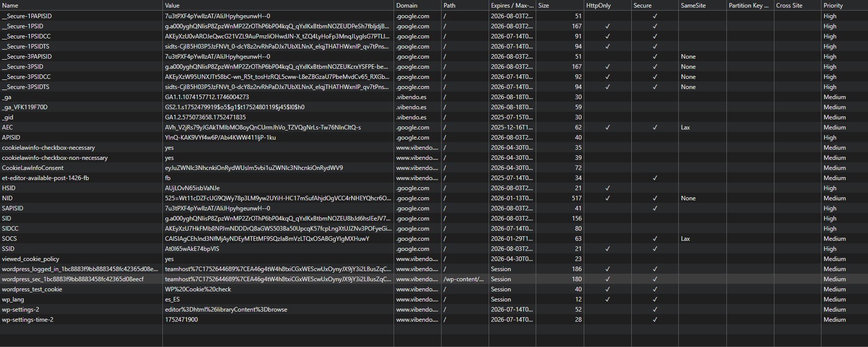Select the et-editor-available-post-1426-fb cookie name
This screenshot has height=347, width=868.
[46, 178]
